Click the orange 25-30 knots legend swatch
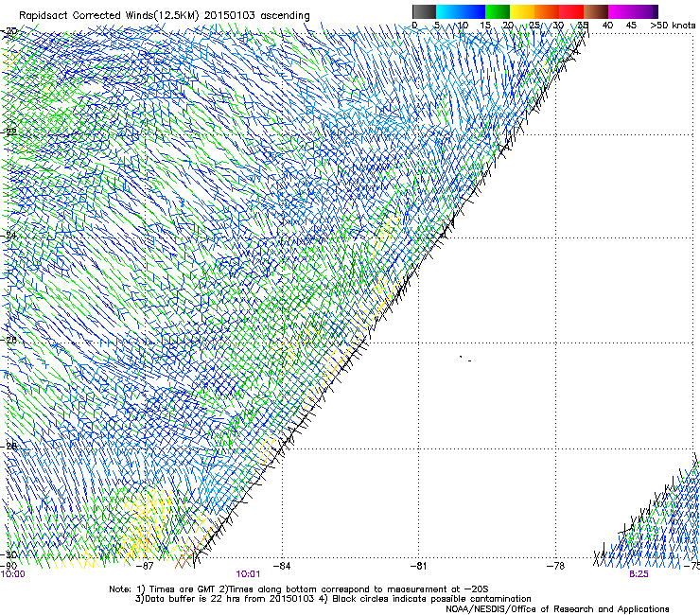This screenshot has width=700, height=615. pos(547,11)
